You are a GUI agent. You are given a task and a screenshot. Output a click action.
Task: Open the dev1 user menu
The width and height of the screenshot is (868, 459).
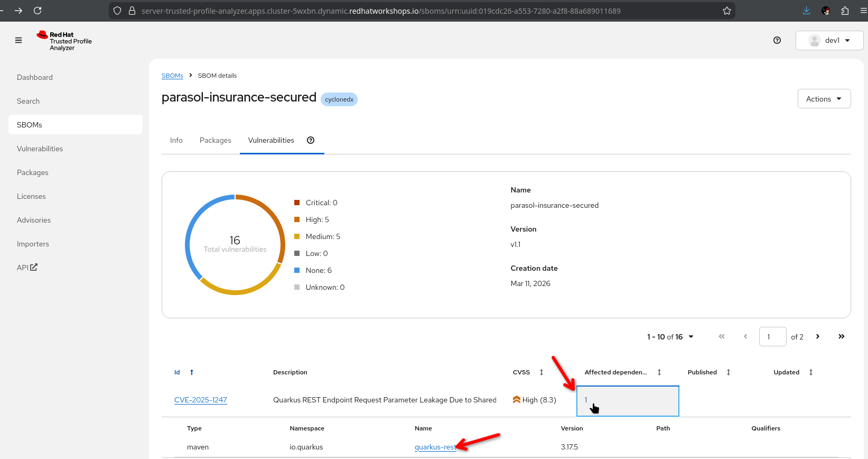pos(829,40)
